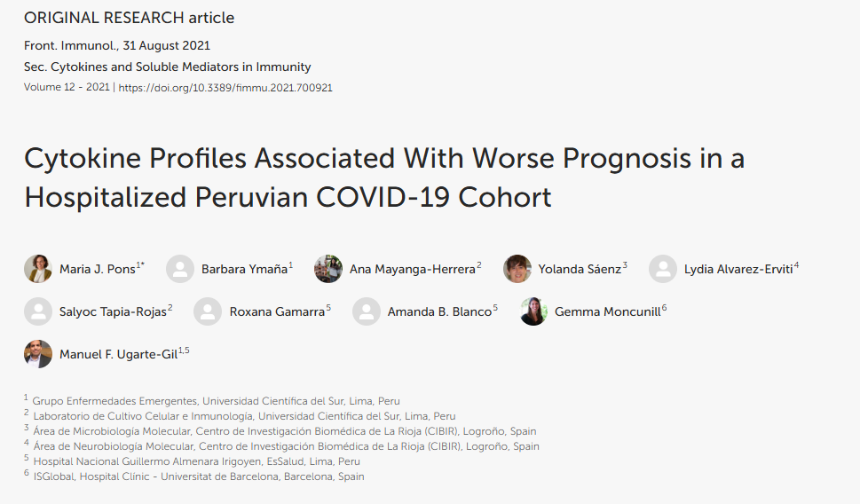The height and width of the screenshot is (504, 860).
Task: Click Amanda B. Blanco default avatar
Action: (x=367, y=311)
